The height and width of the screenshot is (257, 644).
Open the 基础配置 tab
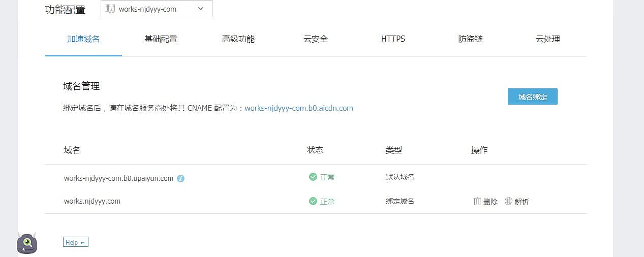tap(161, 39)
